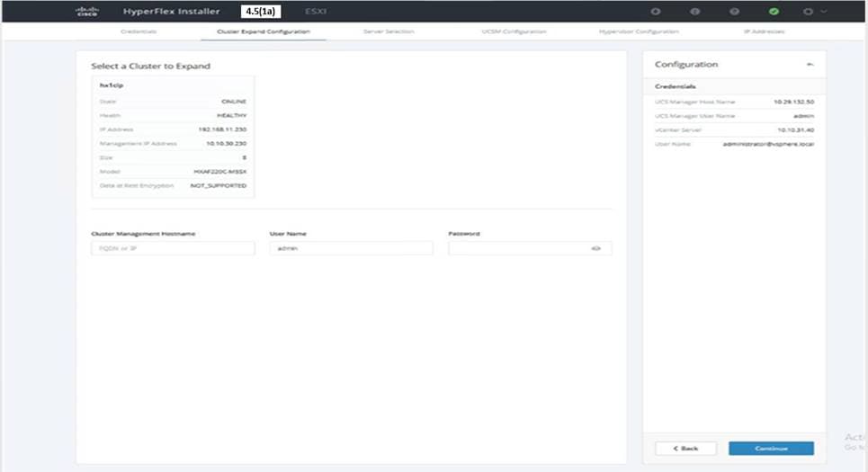Open the Hypervisor Configuration tab
This screenshot has width=868, height=472.
tap(639, 31)
